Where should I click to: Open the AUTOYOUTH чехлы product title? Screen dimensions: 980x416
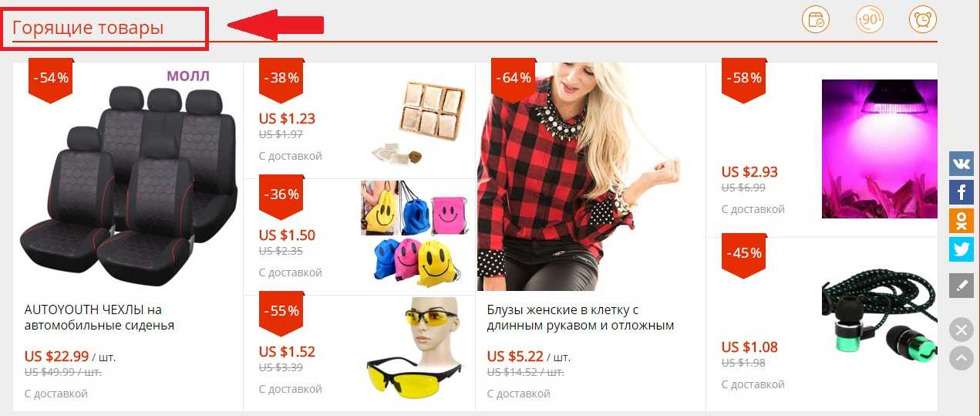[99, 317]
